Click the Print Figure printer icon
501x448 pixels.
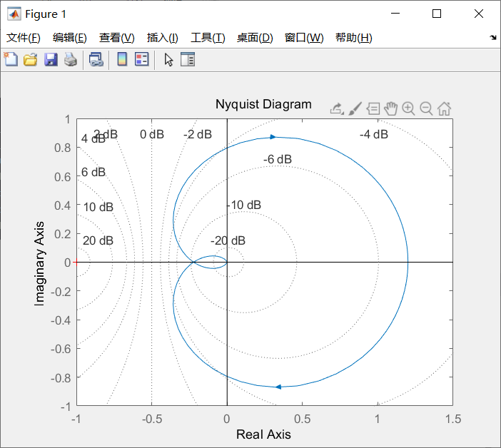tap(70, 60)
